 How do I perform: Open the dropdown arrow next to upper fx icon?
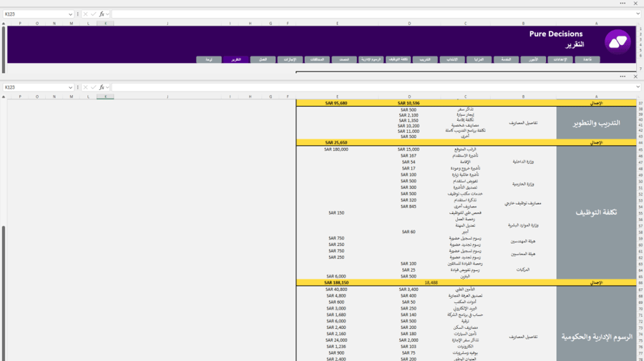107,14
